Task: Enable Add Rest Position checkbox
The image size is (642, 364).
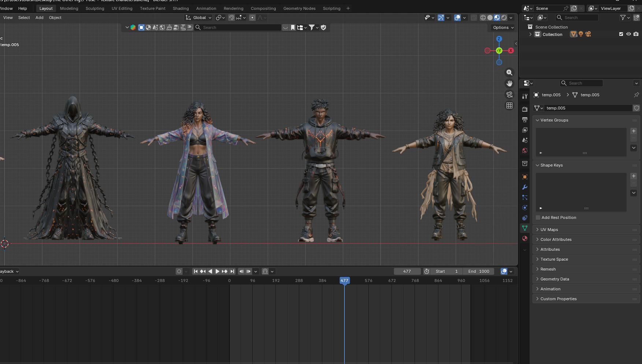Action: pos(538,218)
